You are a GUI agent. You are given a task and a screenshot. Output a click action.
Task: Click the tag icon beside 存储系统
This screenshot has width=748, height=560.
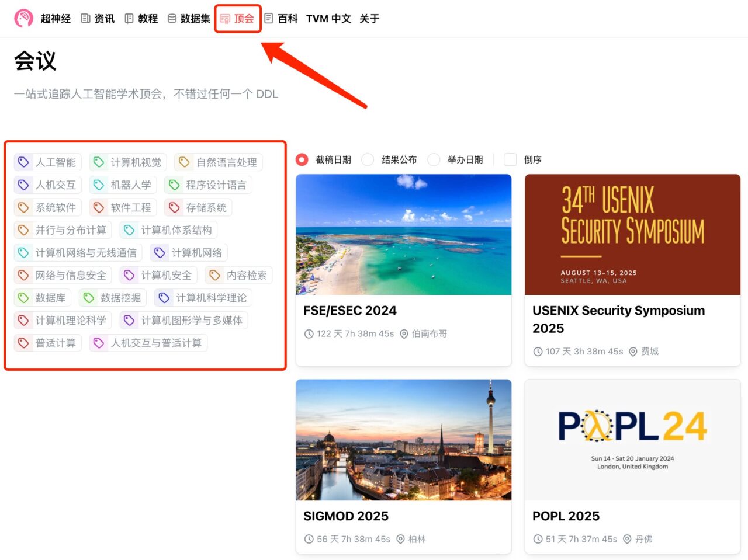point(174,207)
